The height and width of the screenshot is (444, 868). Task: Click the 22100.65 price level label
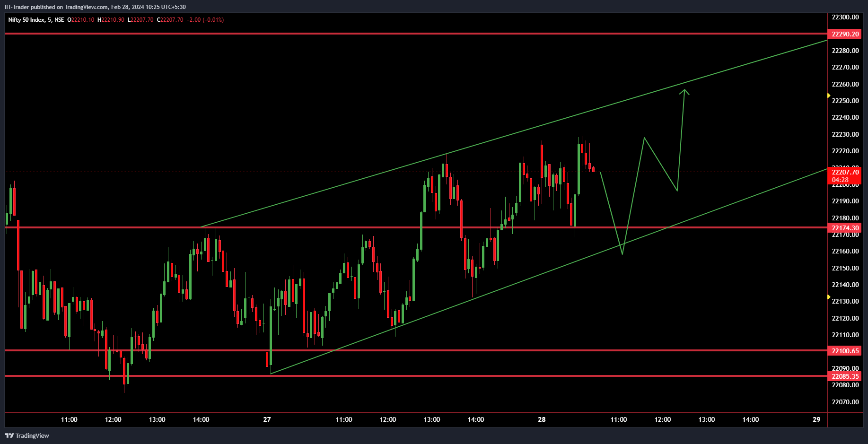[x=844, y=351]
